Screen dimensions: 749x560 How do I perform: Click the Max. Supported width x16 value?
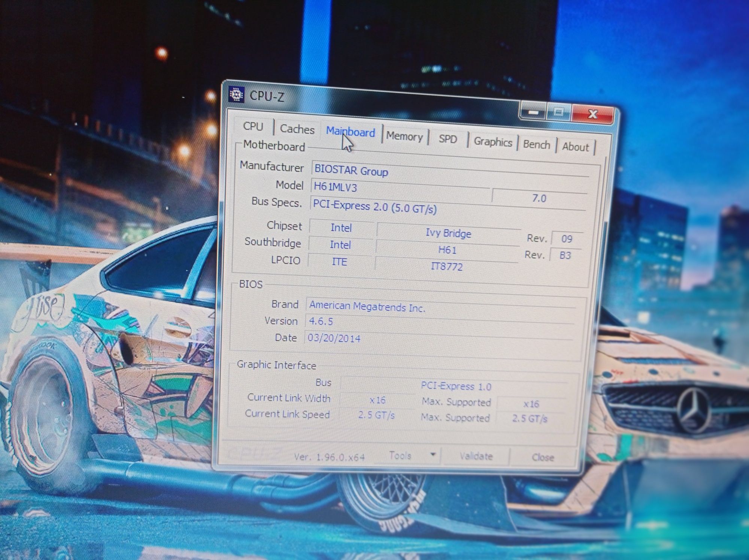tap(531, 404)
